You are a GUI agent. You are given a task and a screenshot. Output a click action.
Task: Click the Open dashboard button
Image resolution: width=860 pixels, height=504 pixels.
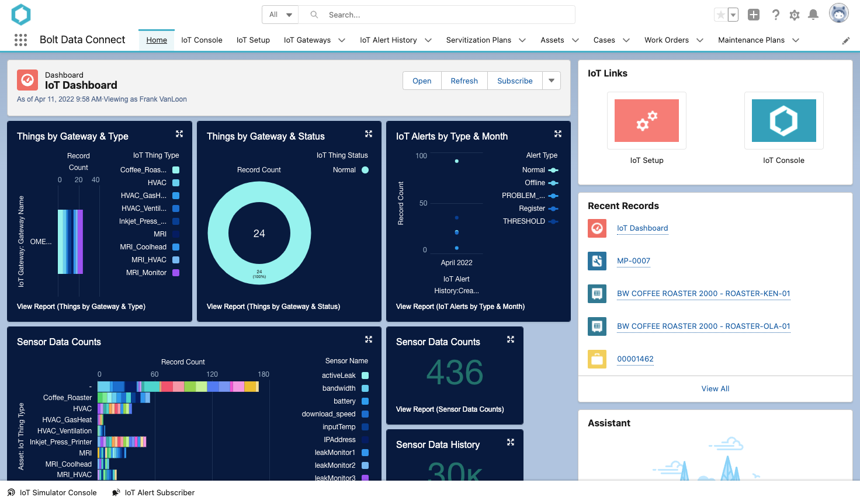click(422, 81)
